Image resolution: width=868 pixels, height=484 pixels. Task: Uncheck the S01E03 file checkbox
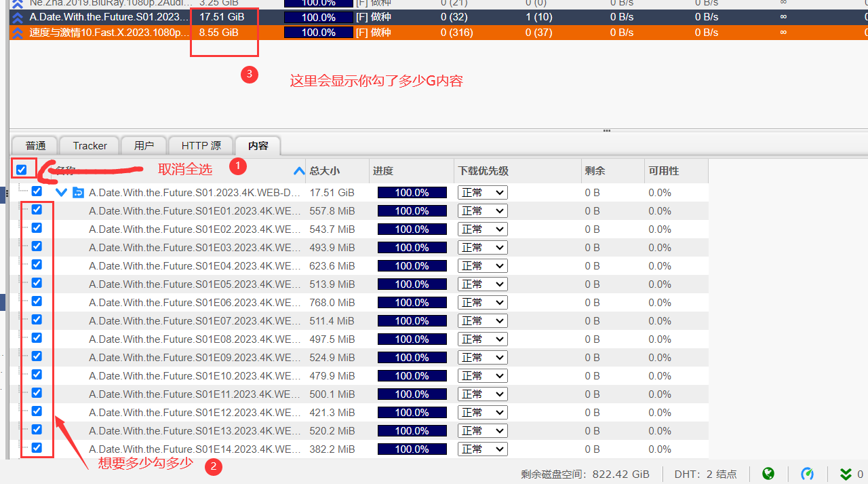point(37,246)
